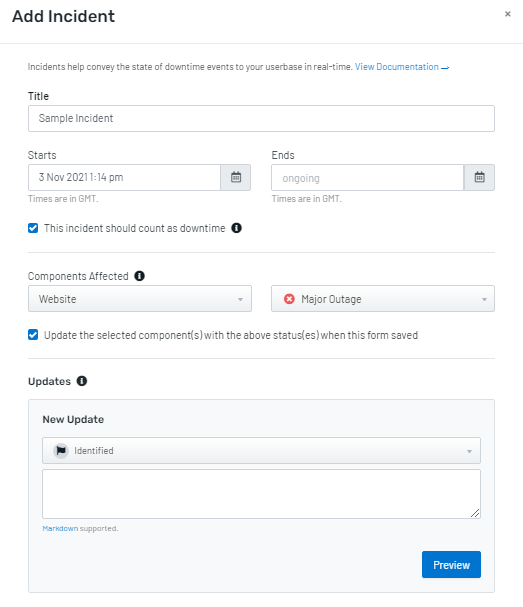This screenshot has width=523, height=607.
Task: Click the Title field with Sample Incident
Action: tap(261, 118)
